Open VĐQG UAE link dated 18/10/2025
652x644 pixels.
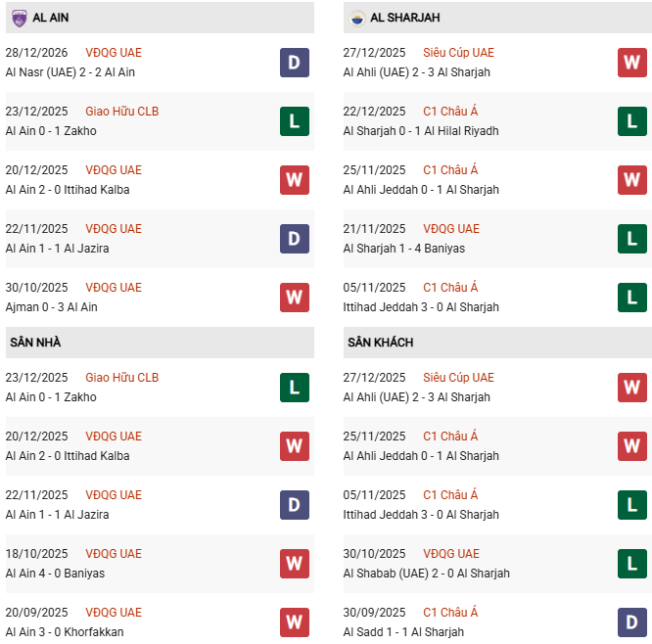point(114,554)
